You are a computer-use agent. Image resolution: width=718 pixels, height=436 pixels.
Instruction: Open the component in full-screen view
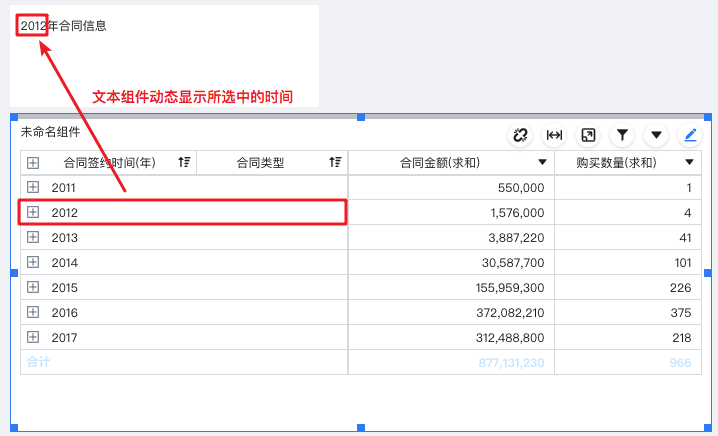coord(588,135)
